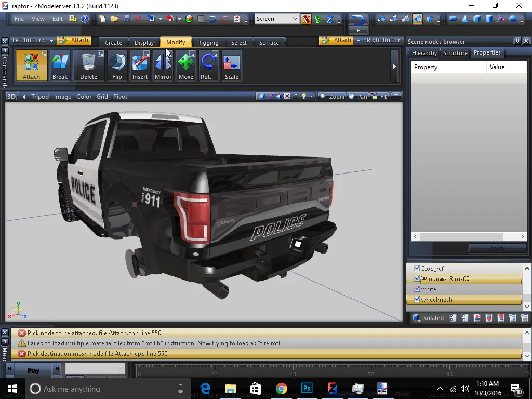Open Photoshop from the taskbar
Viewport: 532px width, 399px height.
click(x=307, y=389)
